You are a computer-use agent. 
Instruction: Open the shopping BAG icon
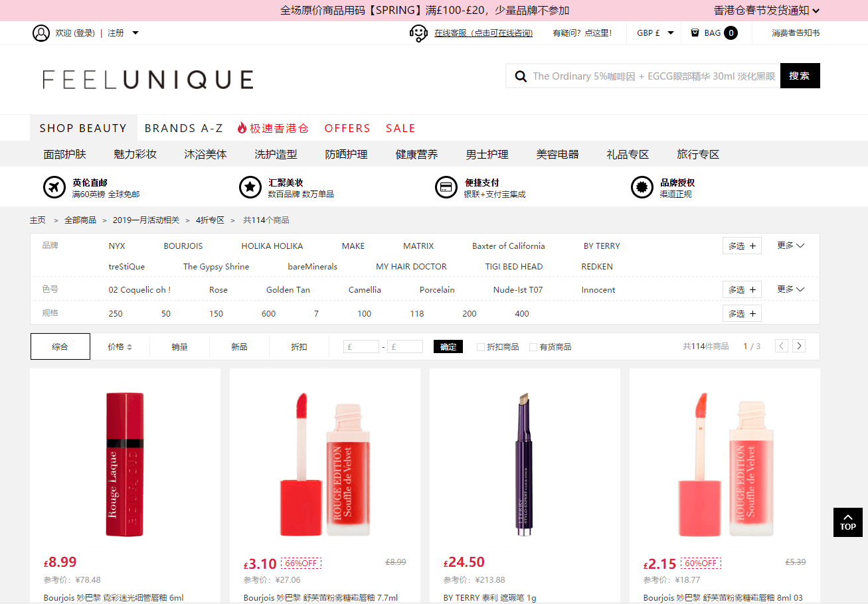(695, 33)
